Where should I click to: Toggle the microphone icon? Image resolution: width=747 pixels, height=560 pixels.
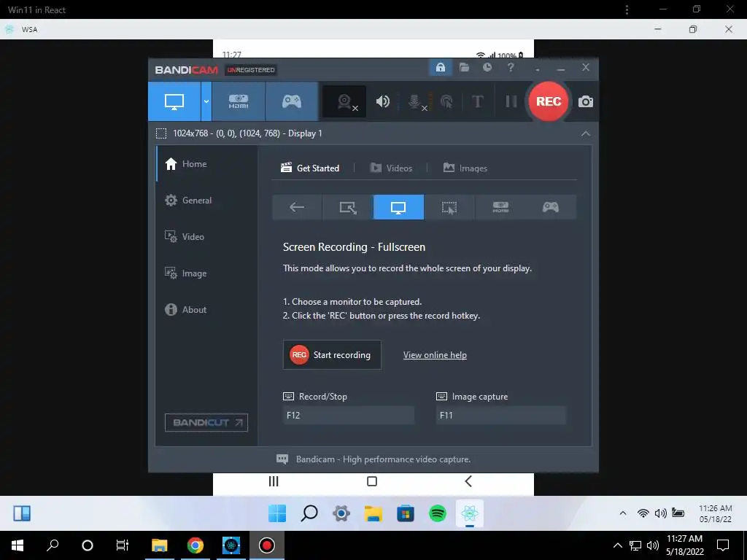(x=415, y=101)
